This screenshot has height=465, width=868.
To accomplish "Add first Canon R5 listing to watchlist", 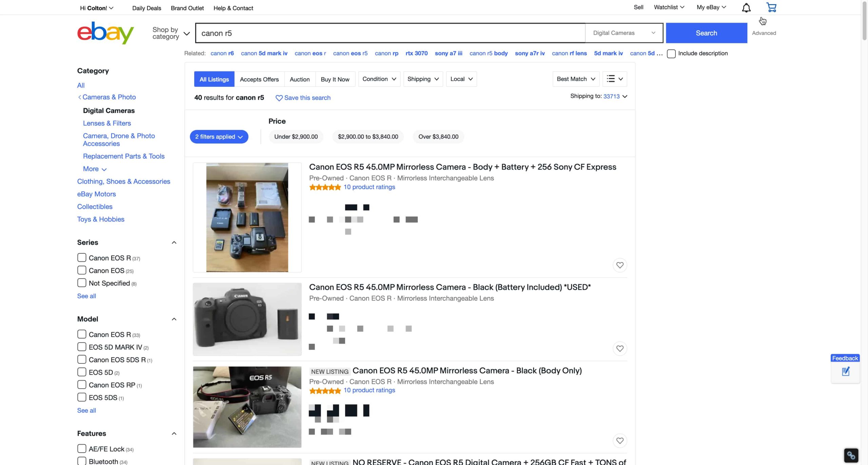I will (619, 265).
